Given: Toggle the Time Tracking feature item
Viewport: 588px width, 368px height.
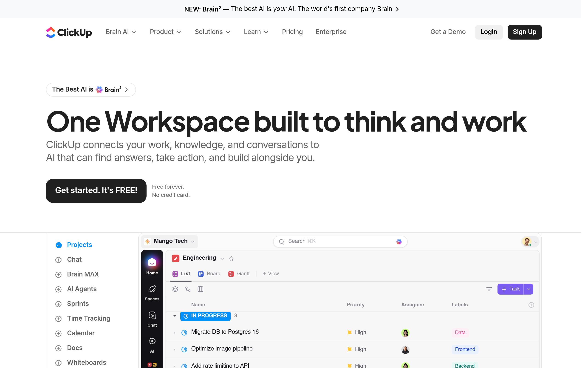Looking at the screenshot, I should tap(83, 319).
